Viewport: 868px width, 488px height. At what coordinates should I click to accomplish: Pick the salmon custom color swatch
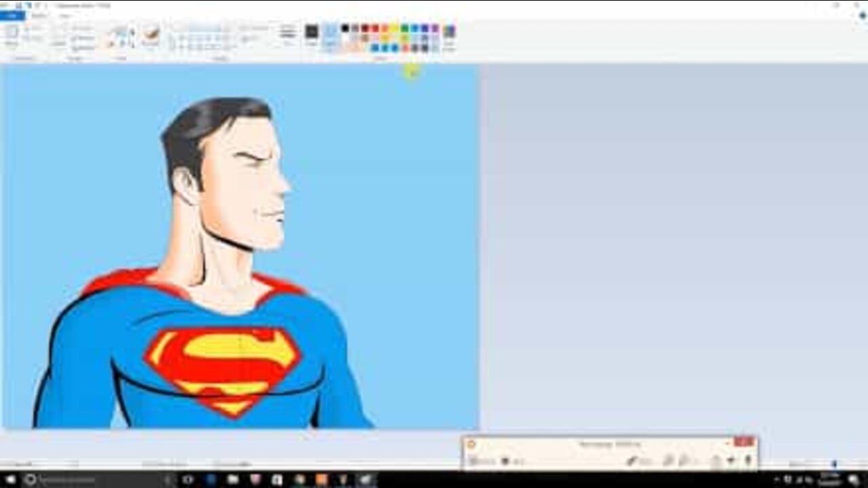406,47
